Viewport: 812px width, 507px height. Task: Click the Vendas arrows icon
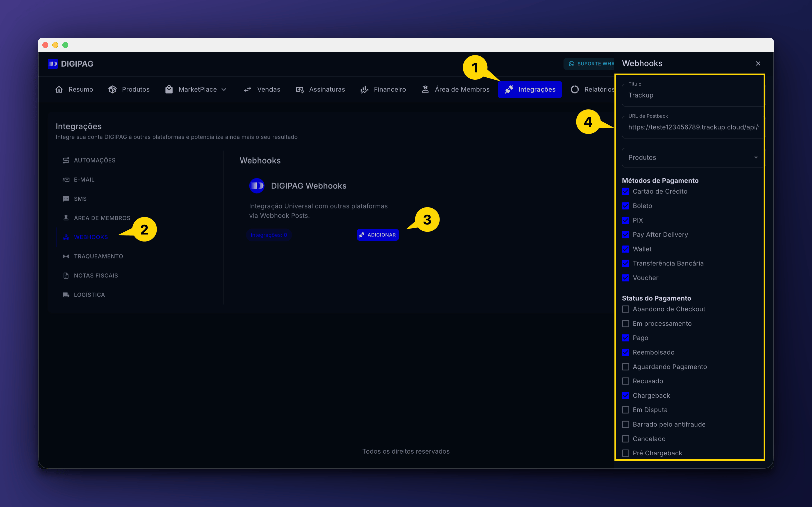(248, 89)
